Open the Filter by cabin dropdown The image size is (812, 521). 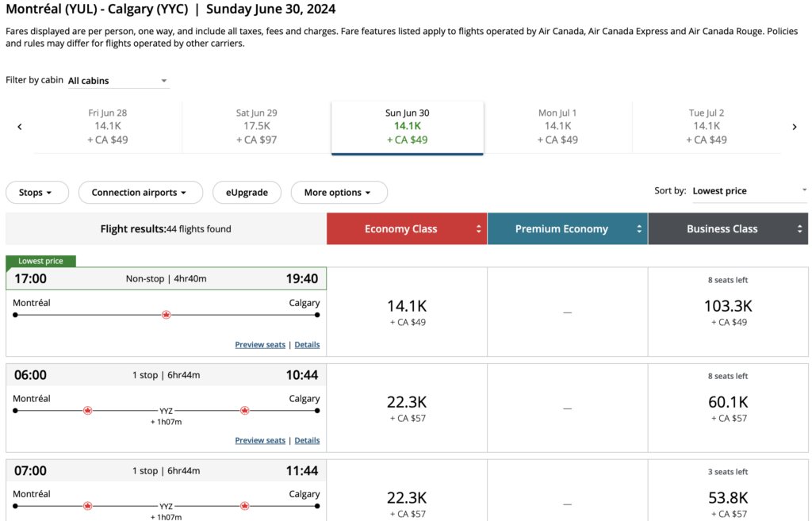117,81
